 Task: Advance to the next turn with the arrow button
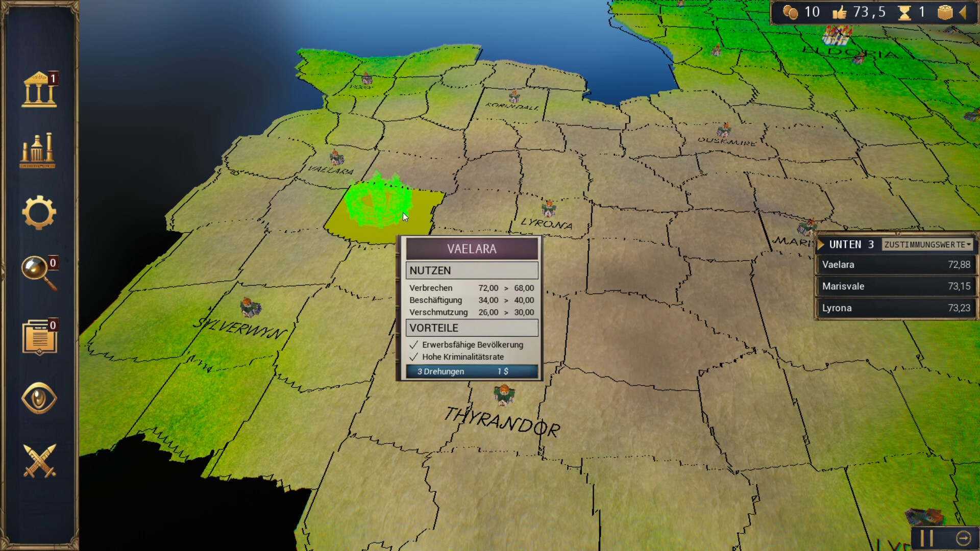[963, 538]
